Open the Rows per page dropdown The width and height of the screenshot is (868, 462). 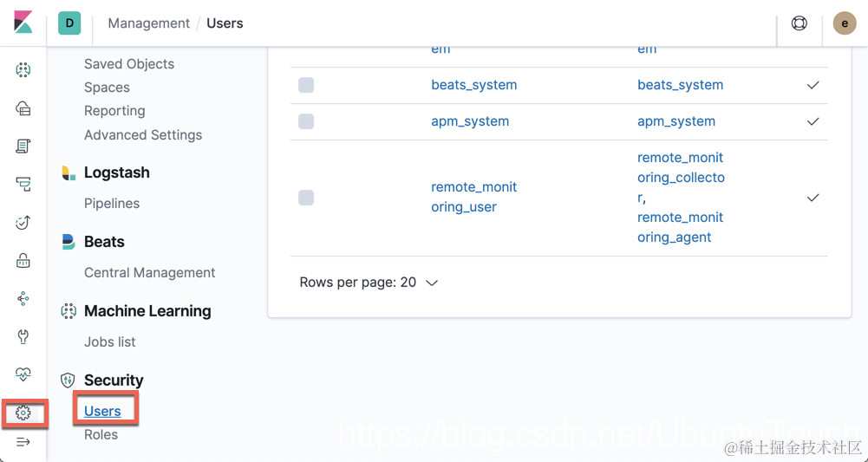pyautogui.click(x=369, y=283)
